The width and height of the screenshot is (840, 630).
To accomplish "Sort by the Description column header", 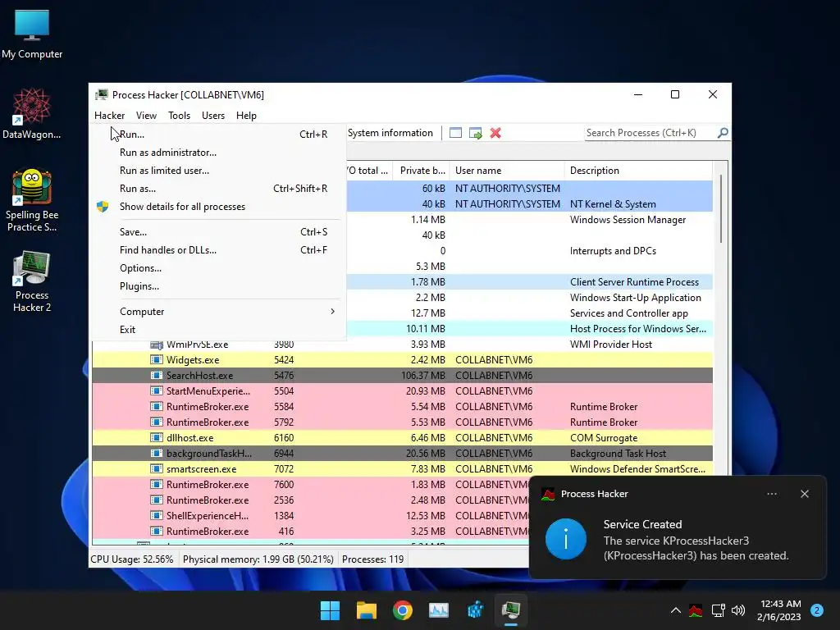I will 638,171.
